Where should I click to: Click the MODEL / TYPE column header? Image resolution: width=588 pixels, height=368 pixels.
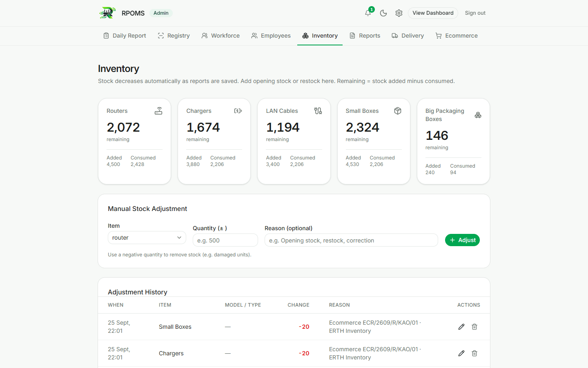click(243, 305)
